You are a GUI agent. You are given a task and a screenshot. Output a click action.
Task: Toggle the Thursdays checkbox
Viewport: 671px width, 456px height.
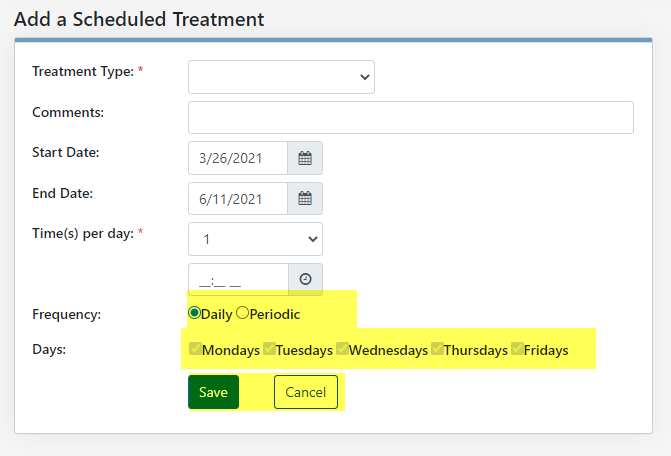click(x=437, y=349)
